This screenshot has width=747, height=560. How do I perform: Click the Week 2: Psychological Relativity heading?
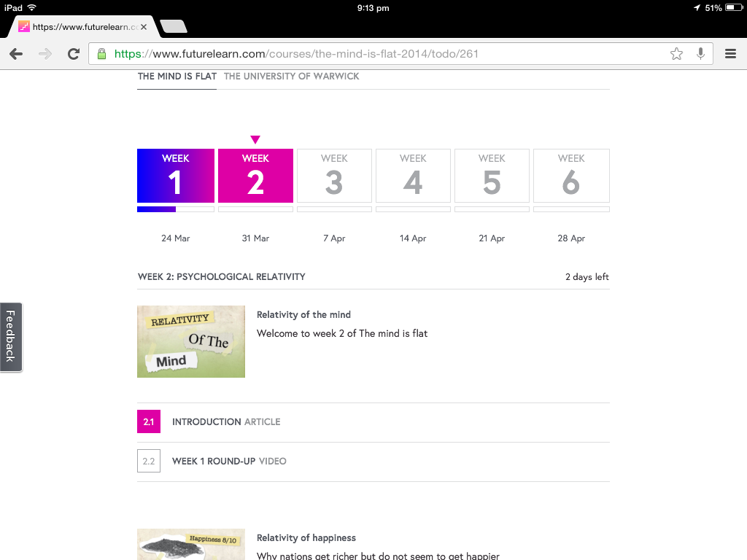point(222,276)
